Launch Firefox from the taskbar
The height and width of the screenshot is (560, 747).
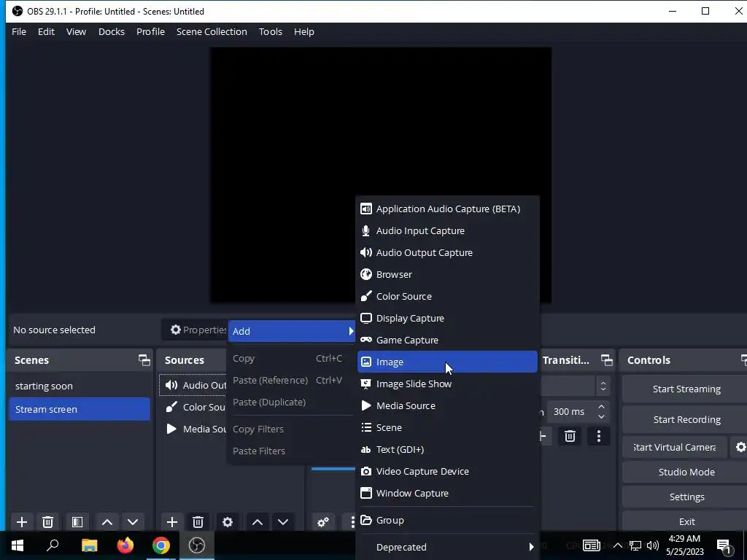coord(125,545)
